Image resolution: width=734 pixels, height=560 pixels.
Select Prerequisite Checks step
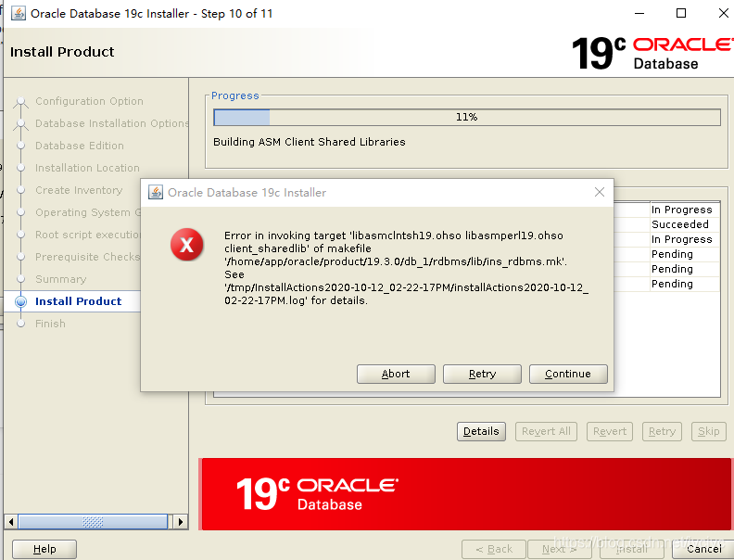click(87, 257)
